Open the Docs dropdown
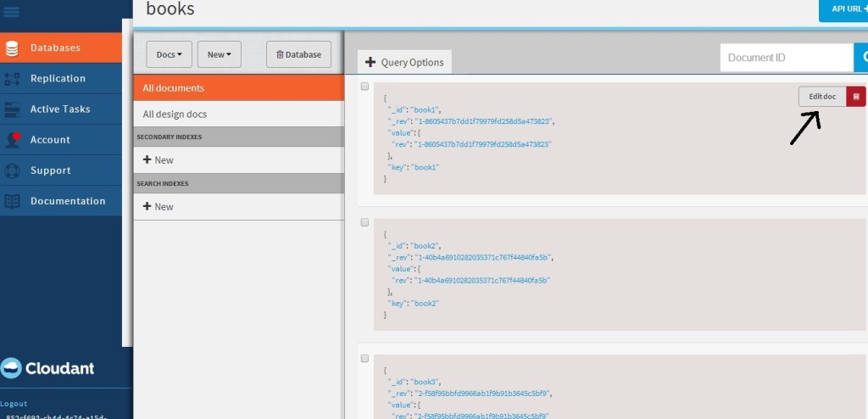The image size is (868, 419). tap(170, 54)
